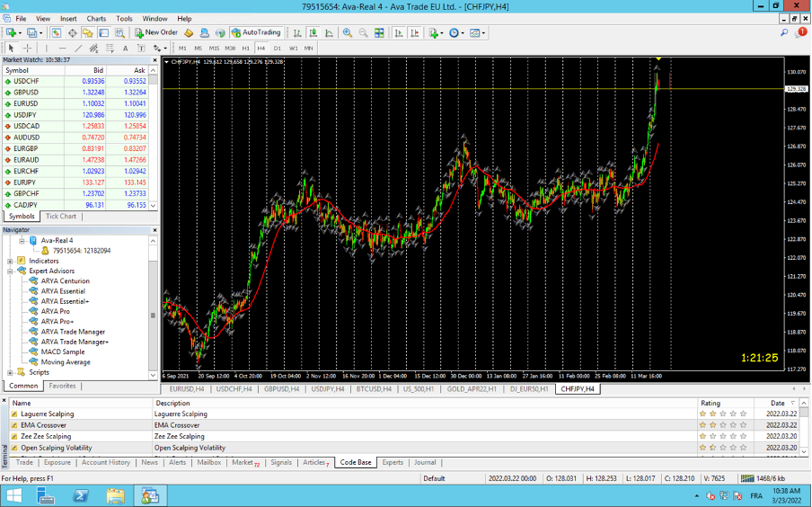Select the Cursor arrow tool
The height and width of the screenshot is (507, 812).
[12, 49]
